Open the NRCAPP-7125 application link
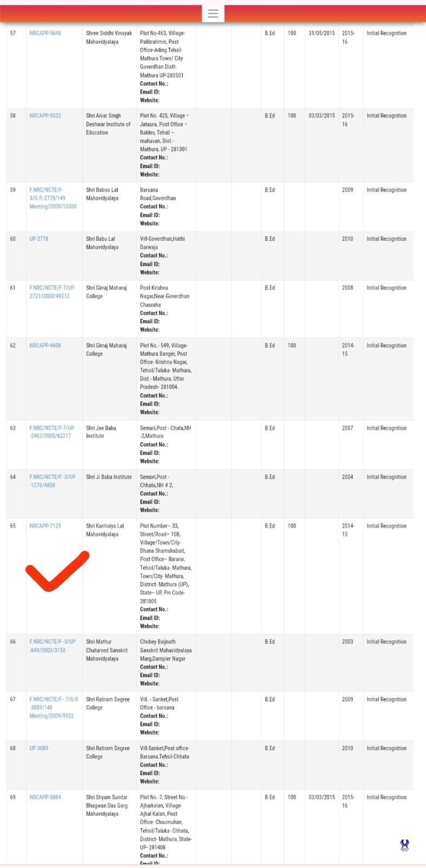Viewport: 426px width, 868px height. point(45,526)
